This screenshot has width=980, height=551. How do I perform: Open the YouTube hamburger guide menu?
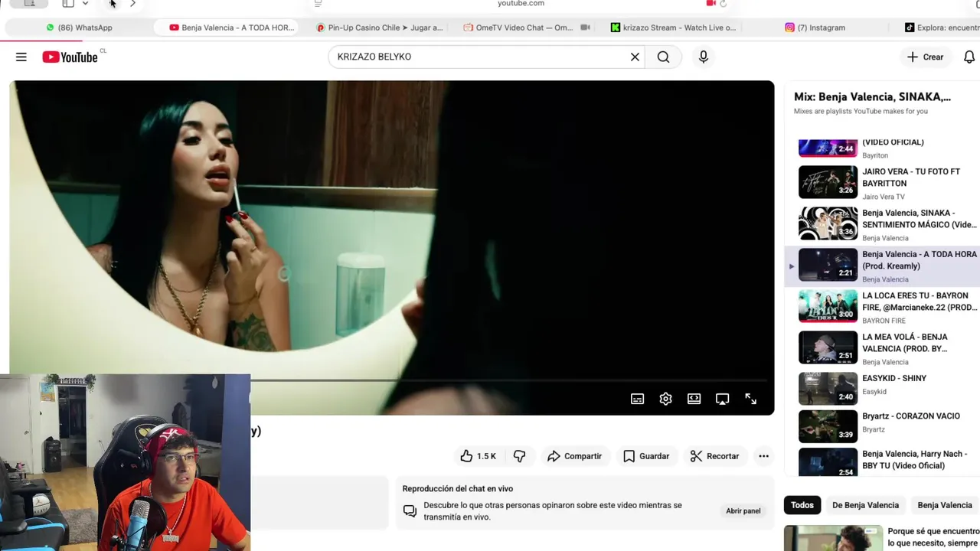pos(21,57)
